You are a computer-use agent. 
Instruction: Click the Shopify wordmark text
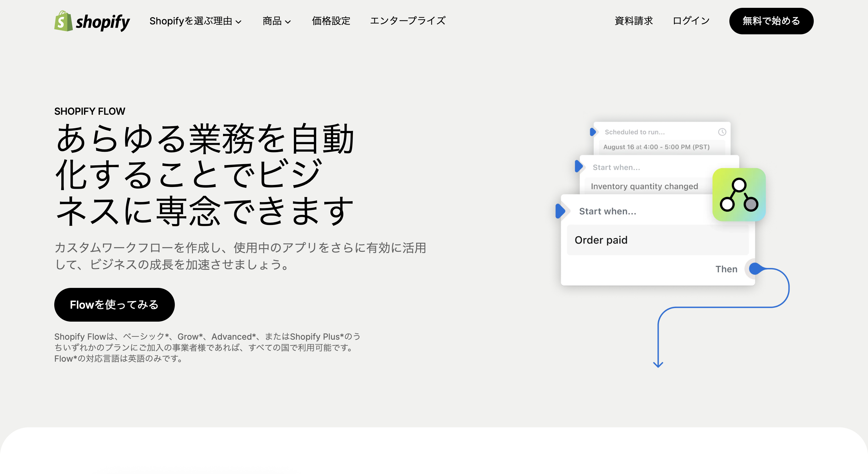[x=103, y=22]
